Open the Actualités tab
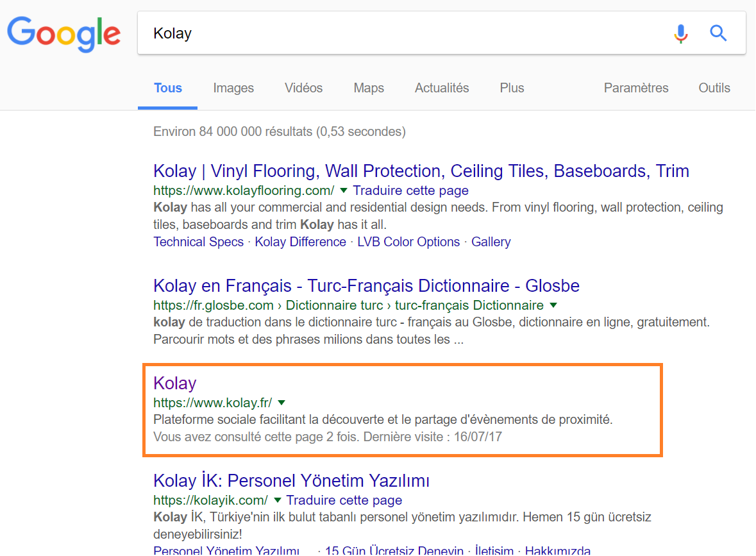756x556 pixels. (442, 88)
